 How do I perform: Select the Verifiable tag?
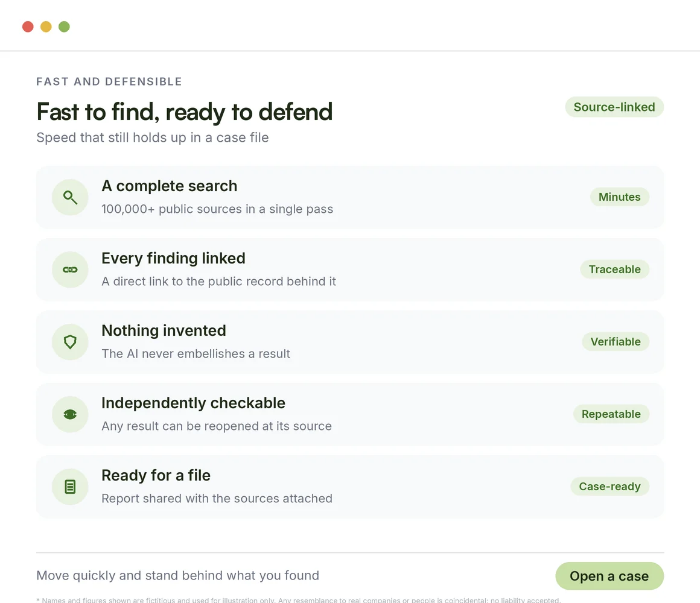(615, 342)
